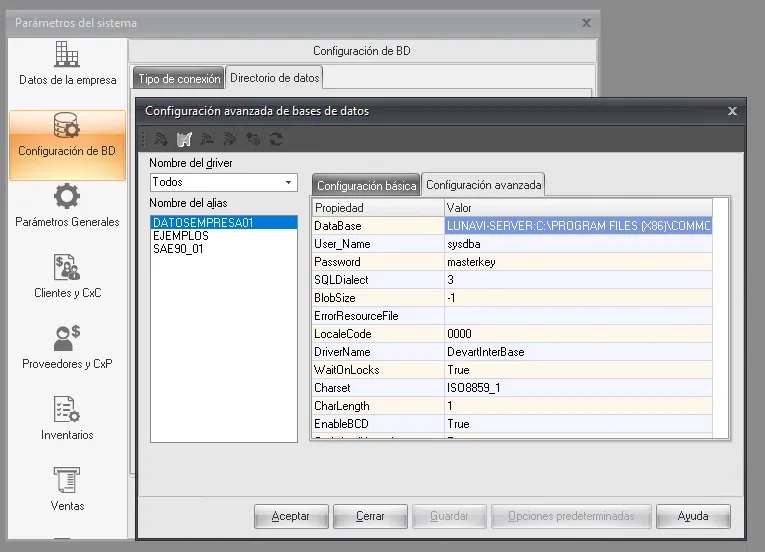Click first toolbar icon with curved signal waves

point(161,140)
